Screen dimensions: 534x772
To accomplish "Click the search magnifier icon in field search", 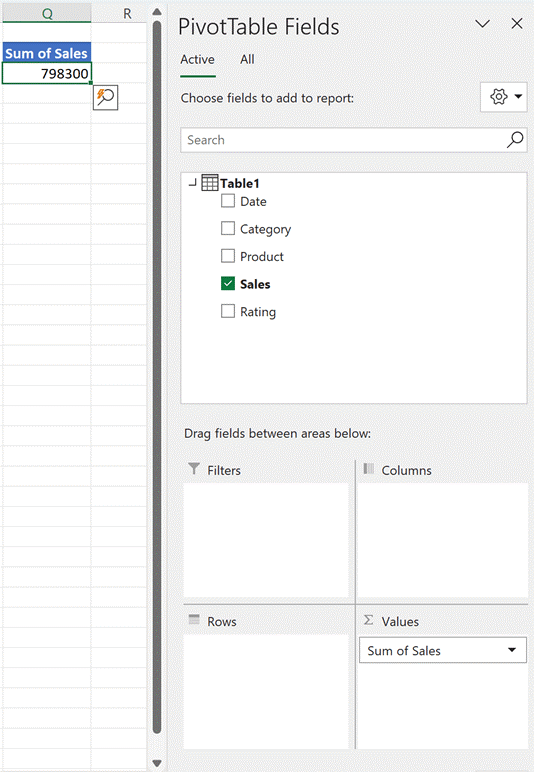I will point(515,140).
